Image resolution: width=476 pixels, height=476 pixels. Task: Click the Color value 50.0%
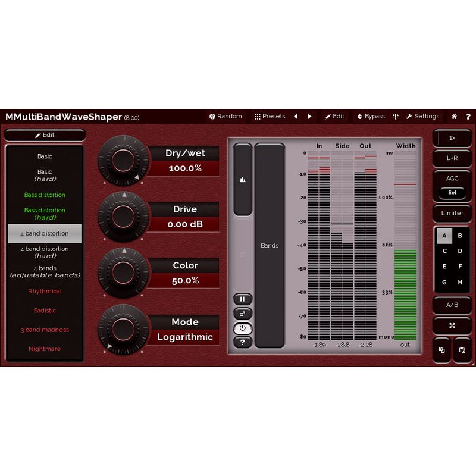click(x=185, y=280)
